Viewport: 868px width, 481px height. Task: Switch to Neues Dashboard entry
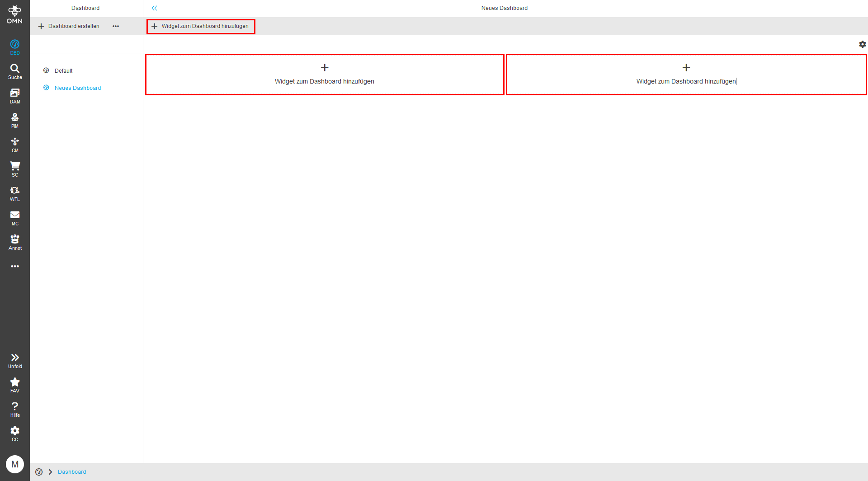click(78, 88)
